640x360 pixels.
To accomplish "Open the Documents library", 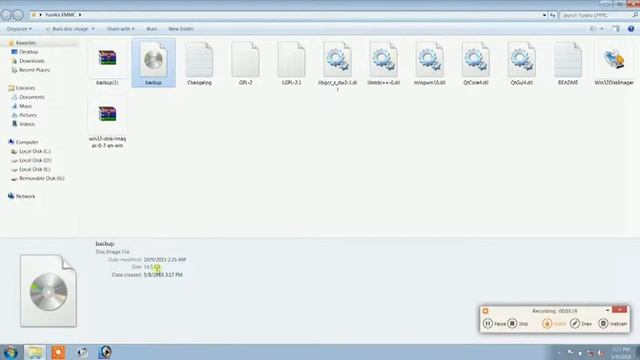I will click(32, 97).
